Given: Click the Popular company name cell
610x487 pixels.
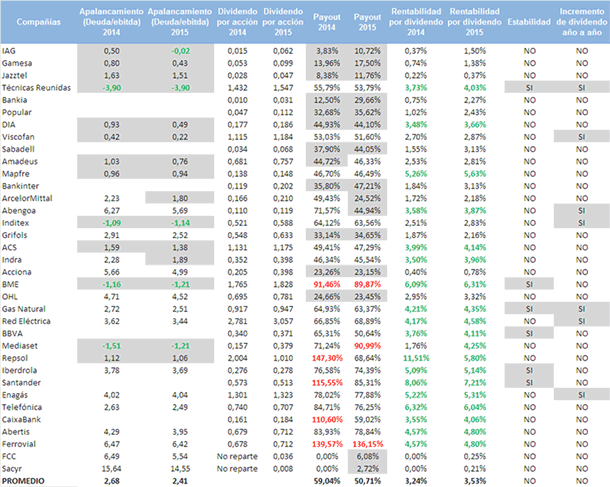Looking at the screenshot, I should click(x=17, y=112).
